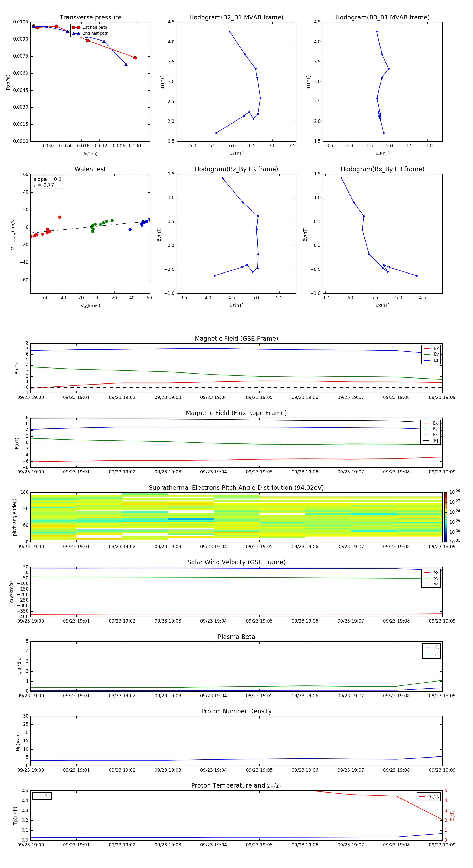473x868 pixels.
Task: Select the 'Bz' legend entry in GSE plot
Action: [431, 360]
